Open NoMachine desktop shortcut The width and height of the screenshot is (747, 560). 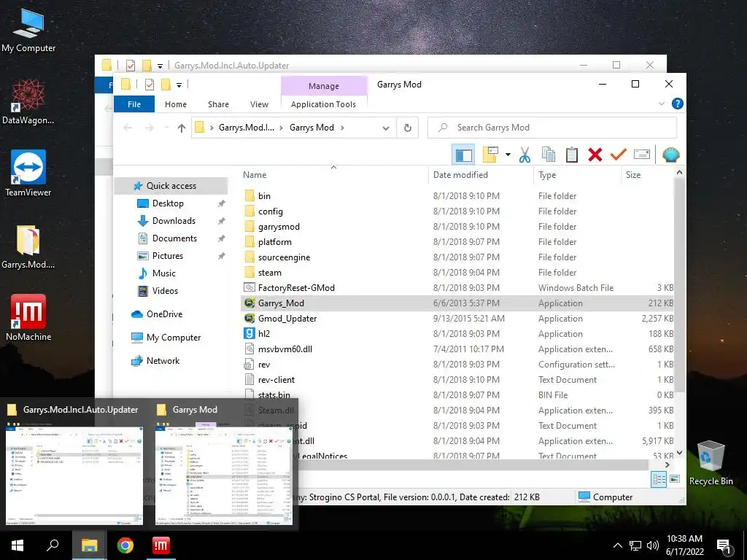tap(28, 318)
